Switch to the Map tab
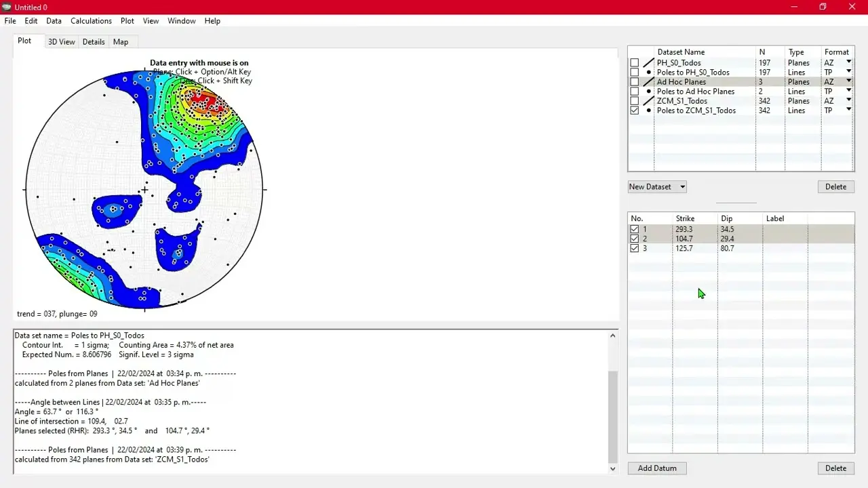868x488 pixels. (120, 41)
